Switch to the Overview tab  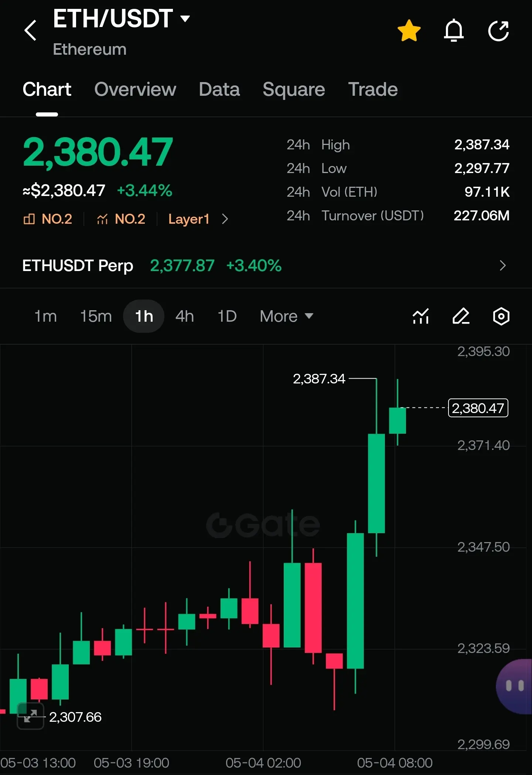(x=135, y=89)
